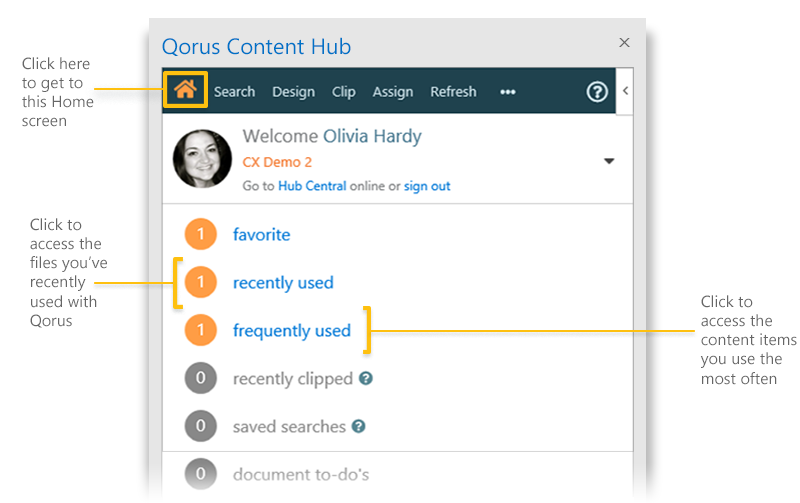Image resolution: width=800 pixels, height=503 pixels.
Task: Collapse the pane with the left chevron
Action: click(x=625, y=91)
